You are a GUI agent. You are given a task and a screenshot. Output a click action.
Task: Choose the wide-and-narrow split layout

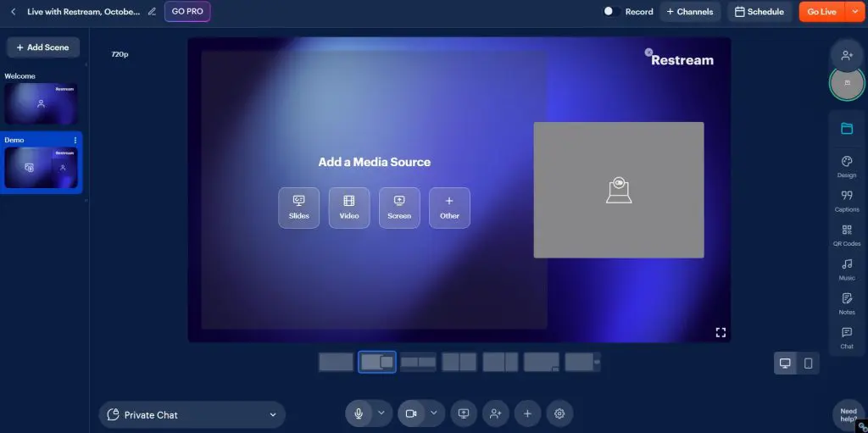pos(500,362)
